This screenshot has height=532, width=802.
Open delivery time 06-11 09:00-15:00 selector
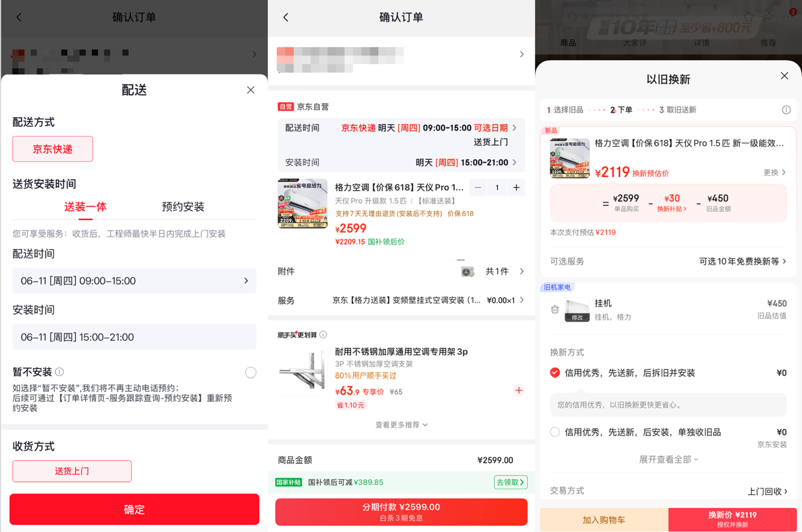pos(134,281)
